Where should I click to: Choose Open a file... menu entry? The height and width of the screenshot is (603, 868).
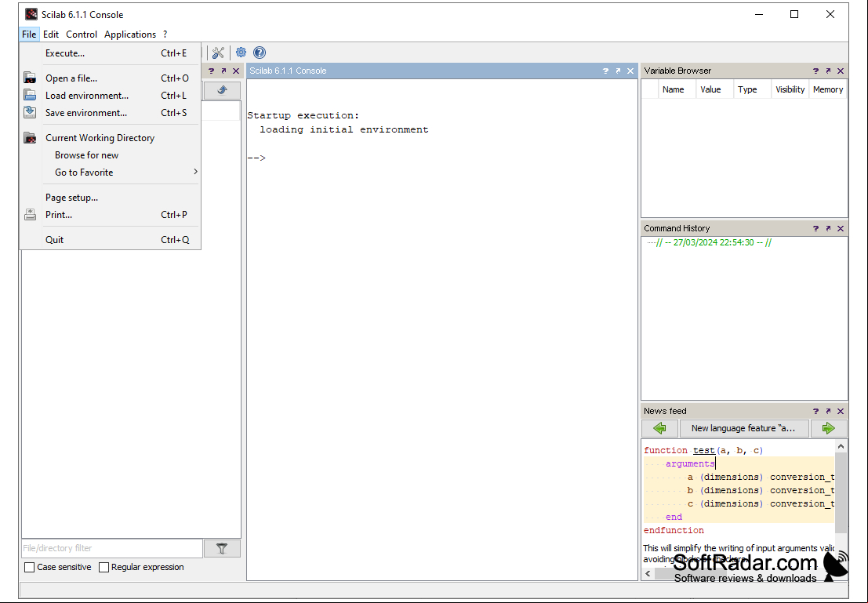click(x=110, y=78)
